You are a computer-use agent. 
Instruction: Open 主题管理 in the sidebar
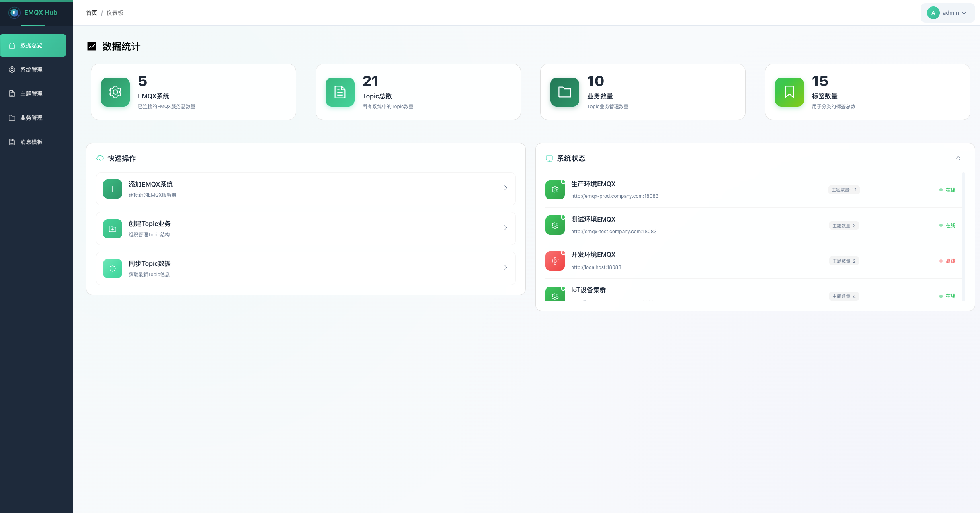[31, 94]
